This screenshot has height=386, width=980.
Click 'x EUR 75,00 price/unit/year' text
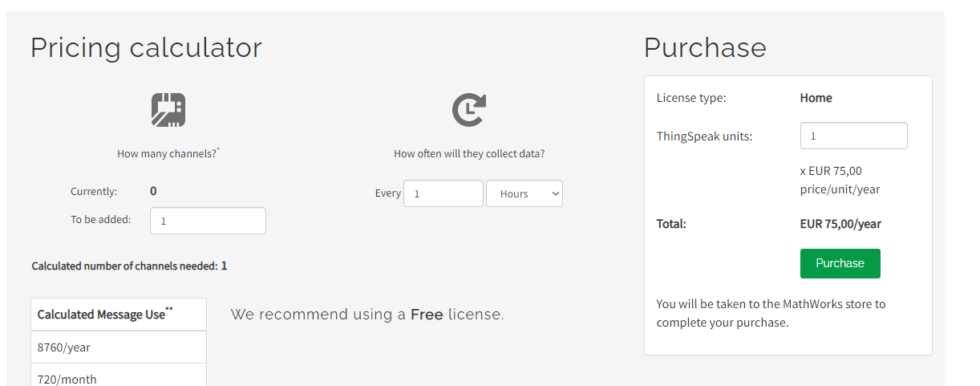click(840, 181)
